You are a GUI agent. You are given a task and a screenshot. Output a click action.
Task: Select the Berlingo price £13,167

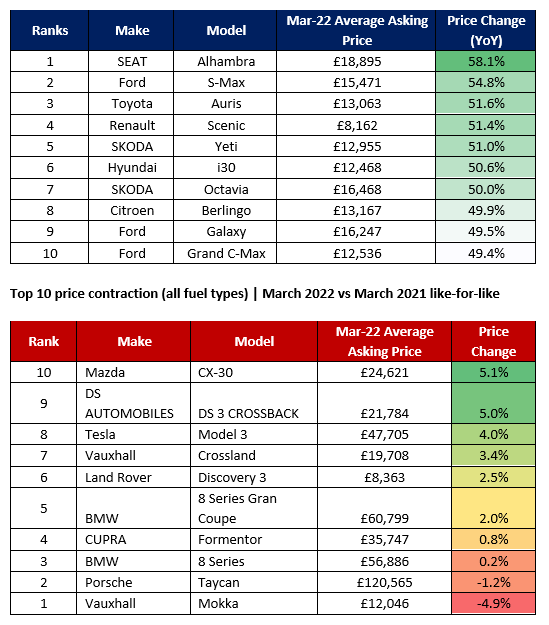356,210
